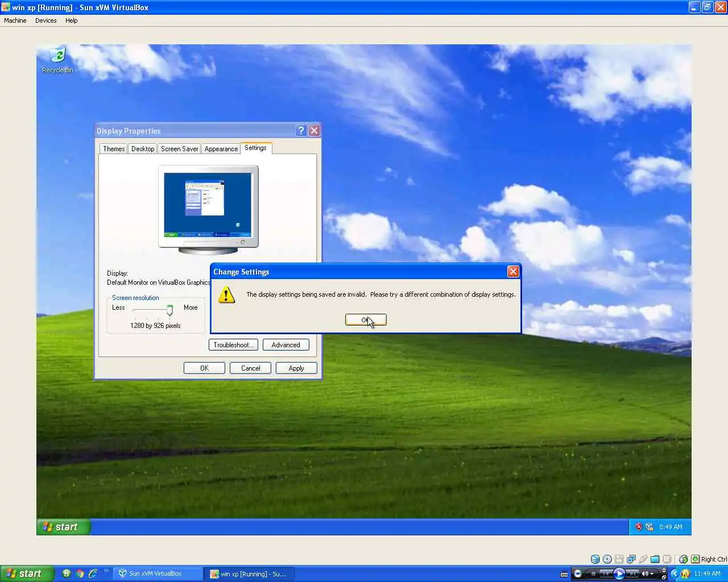Click the host tray alert shield icon
The width and height of the screenshot is (728, 582).
pyautogui.click(x=685, y=573)
